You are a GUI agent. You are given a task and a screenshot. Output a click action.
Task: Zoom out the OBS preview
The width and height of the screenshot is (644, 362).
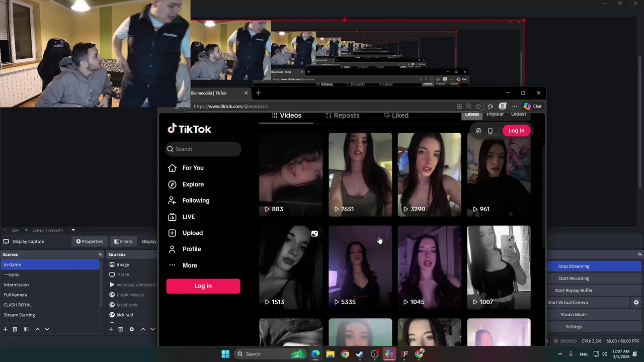(4, 230)
